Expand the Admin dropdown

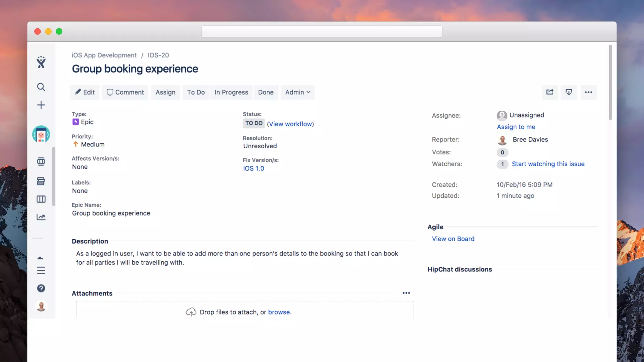pos(297,92)
